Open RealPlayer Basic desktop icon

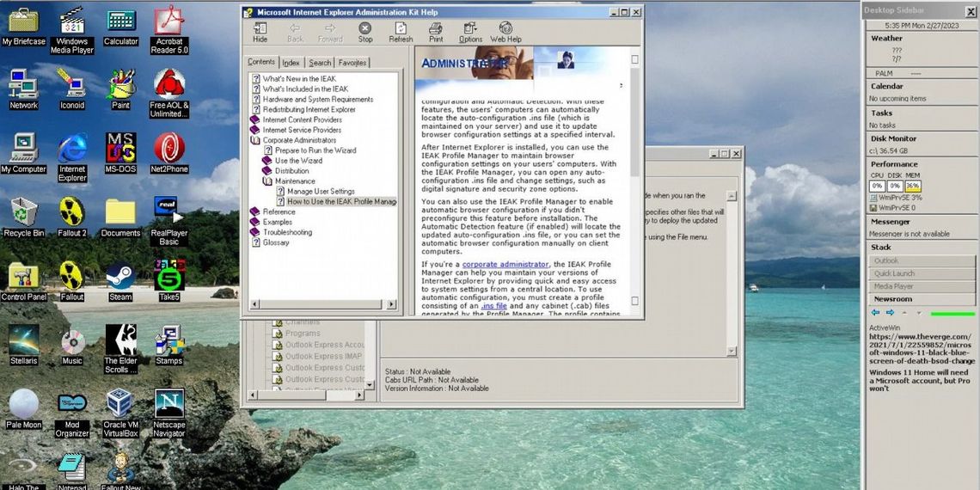(169, 221)
